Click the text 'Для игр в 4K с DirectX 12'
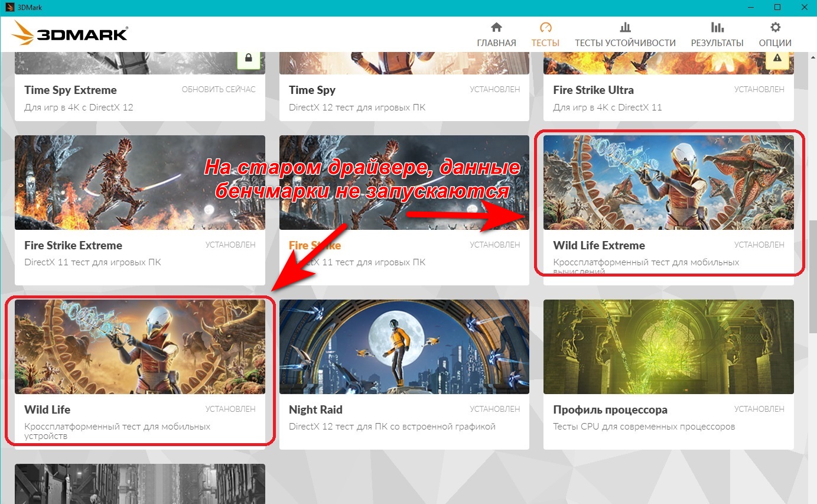This screenshot has height=504, width=817. coord(78,107)
